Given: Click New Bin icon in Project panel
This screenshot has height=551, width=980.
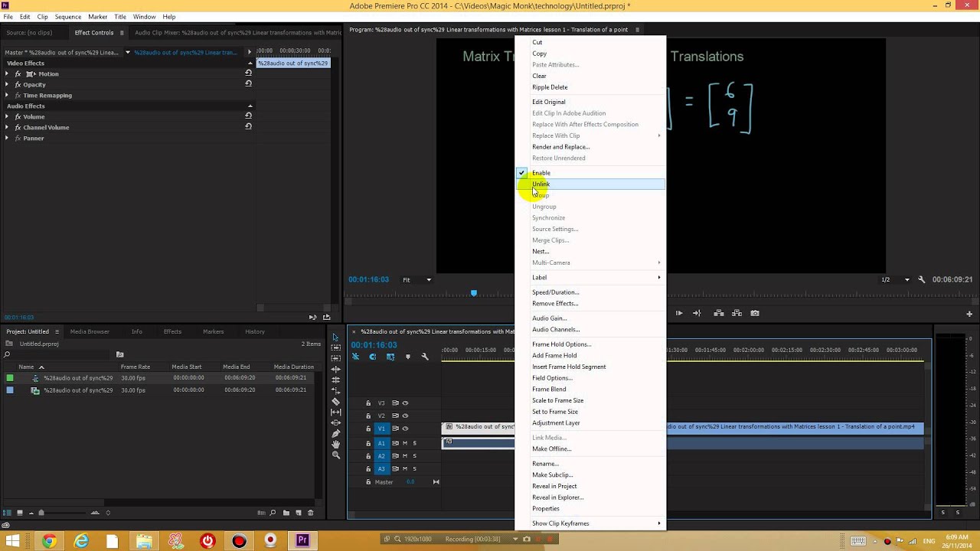Looking at the screenshot, I should point(286,513).
